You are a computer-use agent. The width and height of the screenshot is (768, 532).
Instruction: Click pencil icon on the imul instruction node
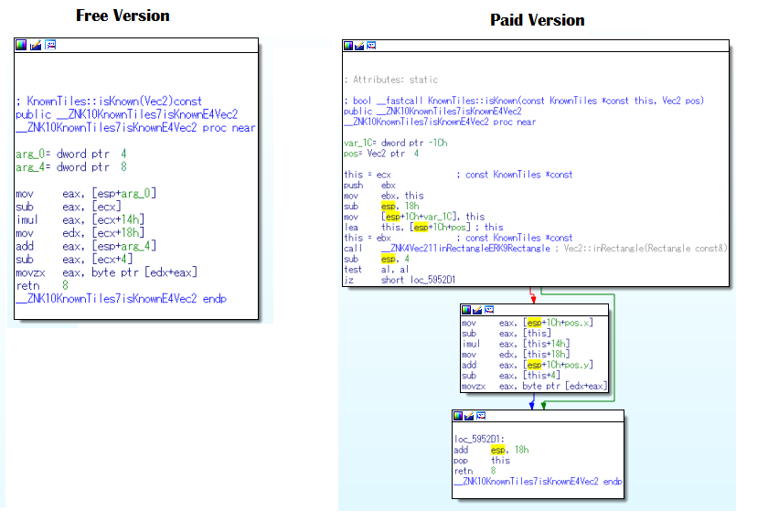coord(481,311)
